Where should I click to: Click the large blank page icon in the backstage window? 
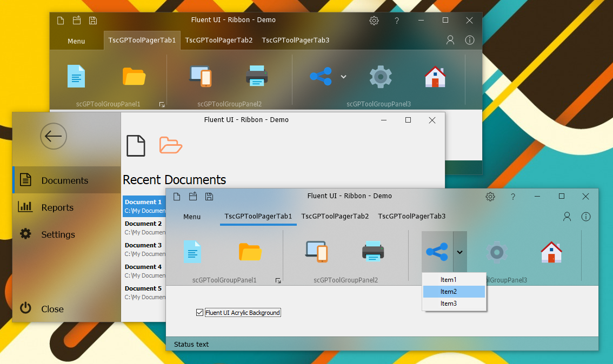coord(136,146)
